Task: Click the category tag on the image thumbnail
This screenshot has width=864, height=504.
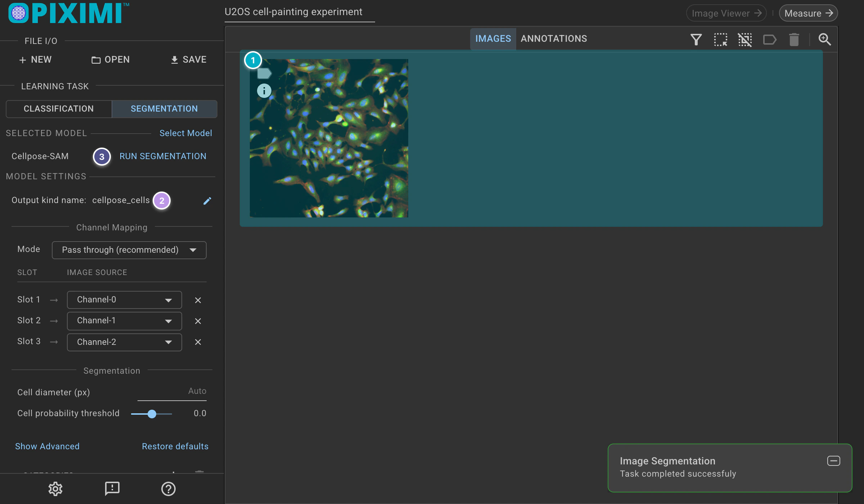Action: pos(264,73)
